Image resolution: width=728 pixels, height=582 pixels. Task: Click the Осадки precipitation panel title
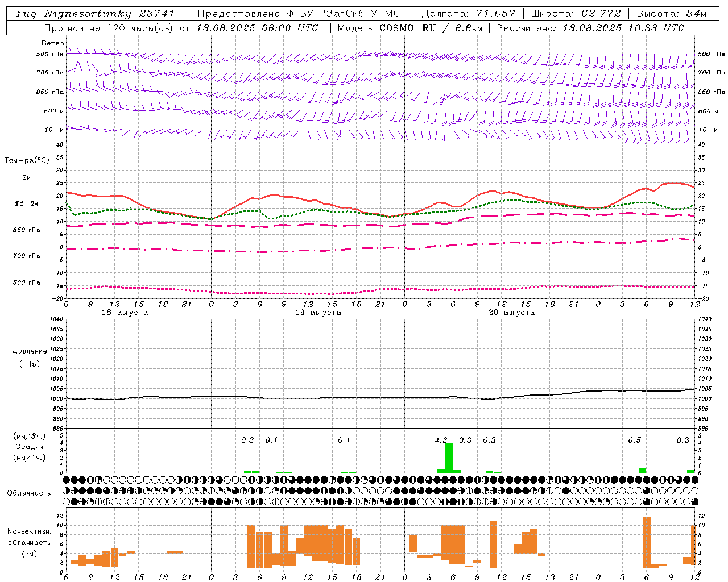(30, 447)
